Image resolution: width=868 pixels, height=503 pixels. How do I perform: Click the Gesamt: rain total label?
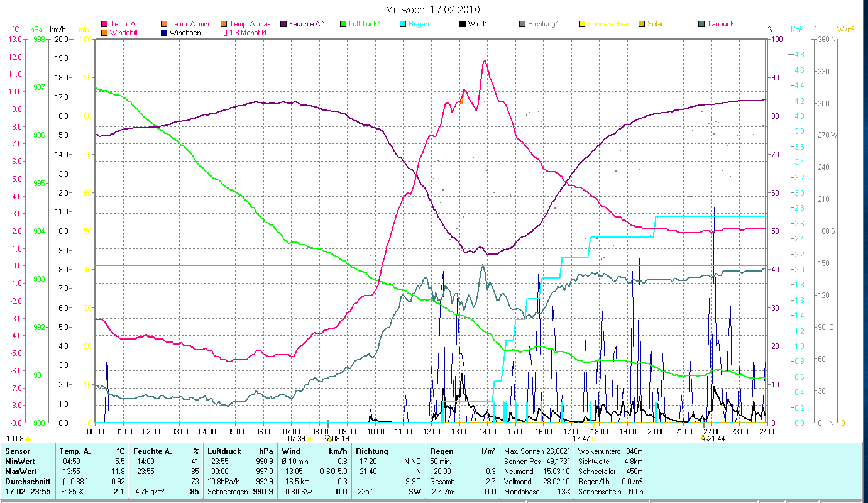[442, 482]
